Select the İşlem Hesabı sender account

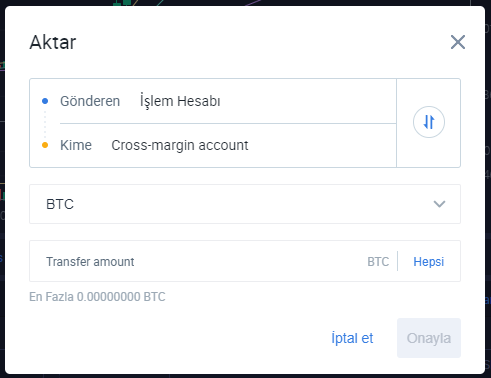(x=180, y=101)
